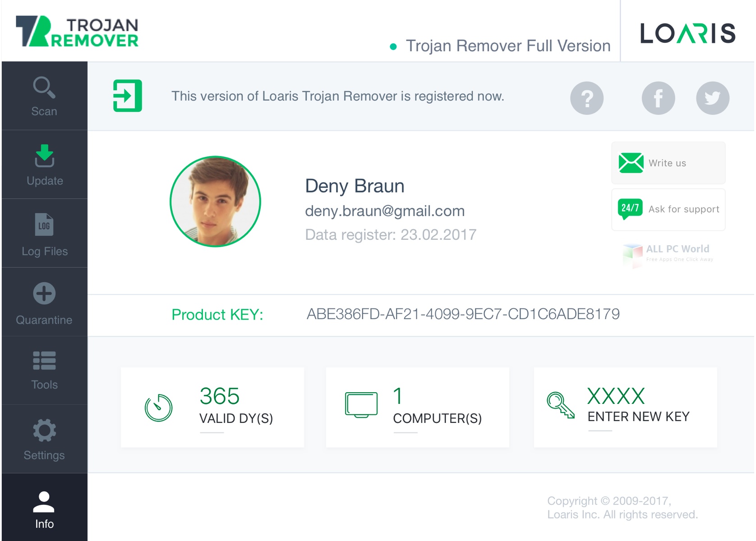
Task: Open Settings gear in sidebar
Action: [x=44, y=431]
